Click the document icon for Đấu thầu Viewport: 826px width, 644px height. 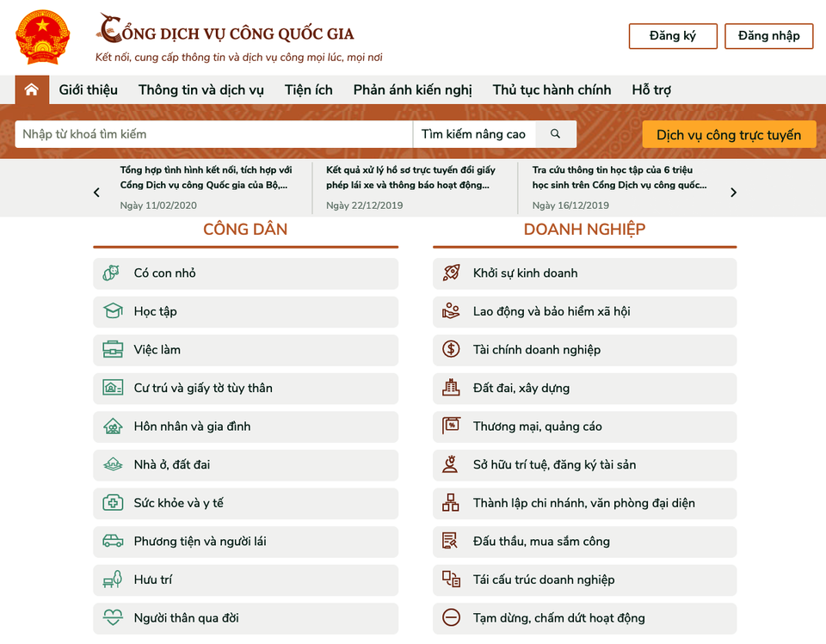(x=450, y=541)
